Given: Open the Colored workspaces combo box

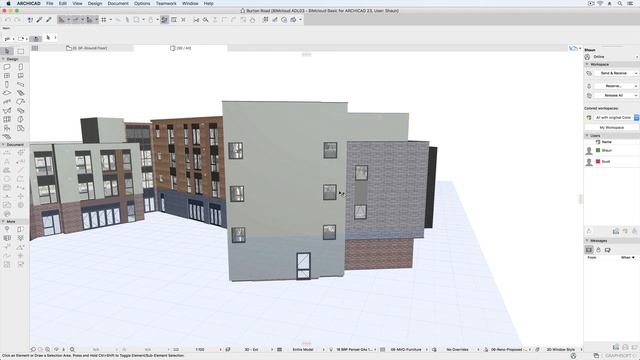Looking at the screenshot, I should point(616,118).
